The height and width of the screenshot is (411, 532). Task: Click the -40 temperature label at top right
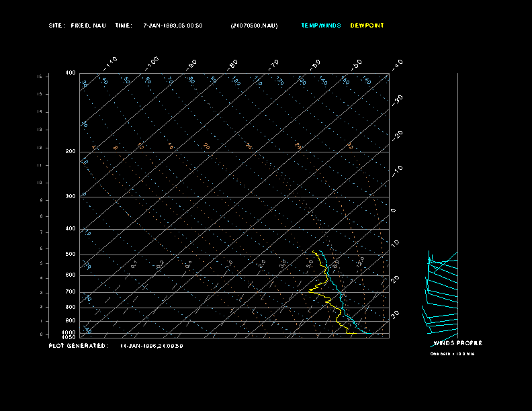(x=397, y=64)
